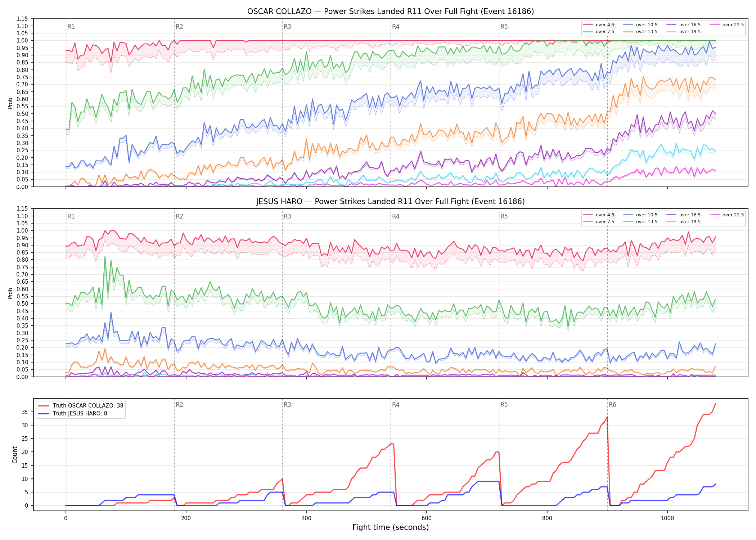Click 'over 4.5' legend entry in Haro chart
Image resolution: width=756 pixels, height=540 pixels.
point(599,215)
